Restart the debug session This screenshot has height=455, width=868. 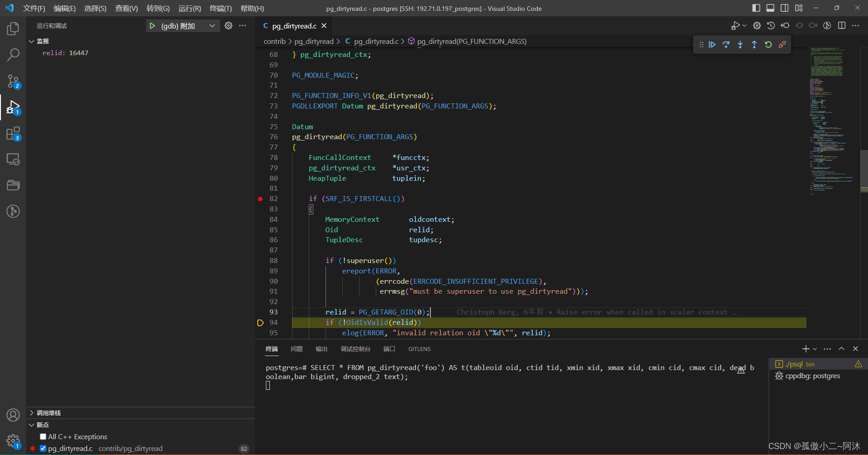click(768, 44)
